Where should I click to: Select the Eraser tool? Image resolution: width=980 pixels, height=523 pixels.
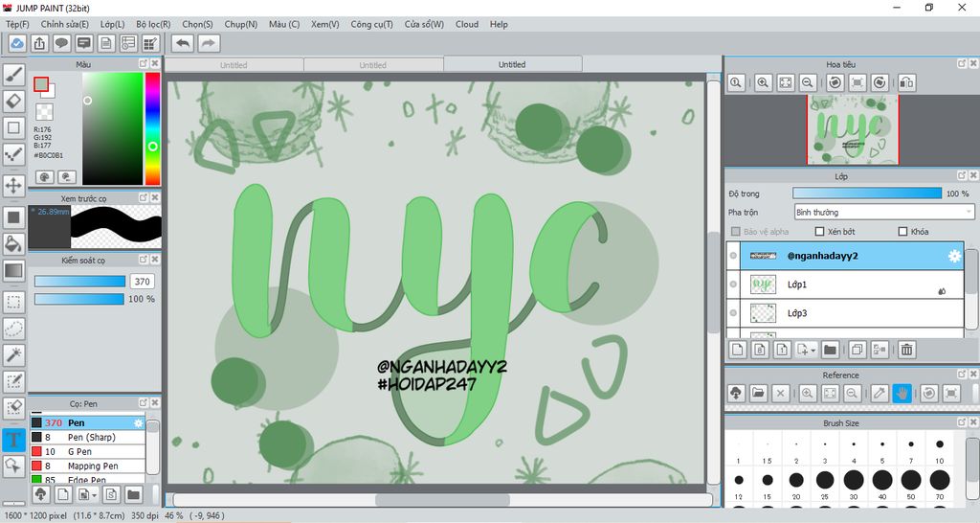13,101
